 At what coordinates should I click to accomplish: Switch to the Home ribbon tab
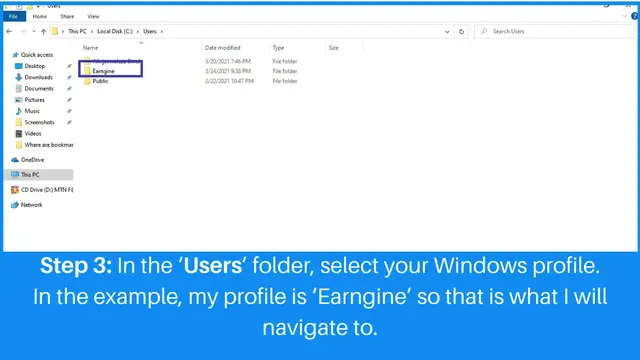pos(40,16)
